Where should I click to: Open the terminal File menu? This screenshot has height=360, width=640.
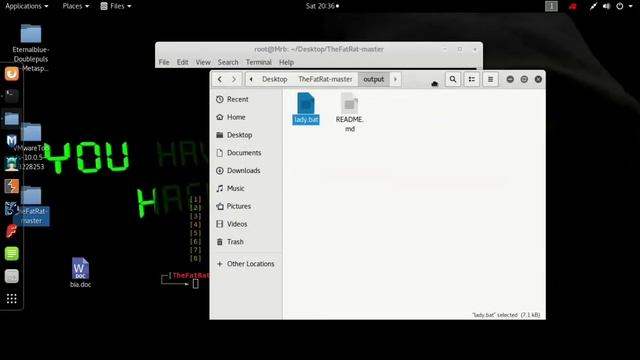pyautogui.click(x=164, y=62)
